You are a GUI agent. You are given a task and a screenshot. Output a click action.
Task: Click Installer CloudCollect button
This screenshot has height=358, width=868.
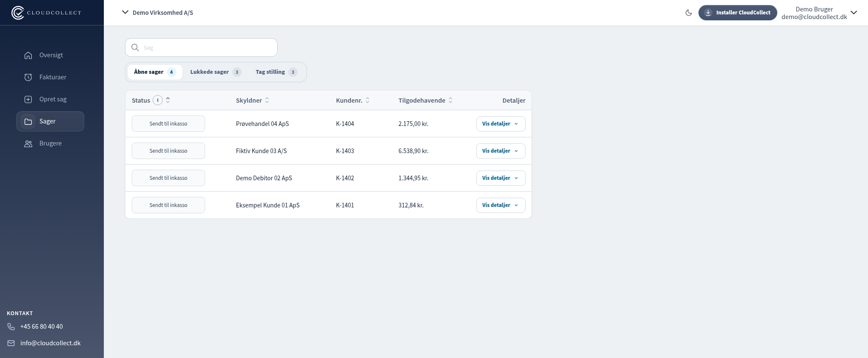(x=737, y=13)
